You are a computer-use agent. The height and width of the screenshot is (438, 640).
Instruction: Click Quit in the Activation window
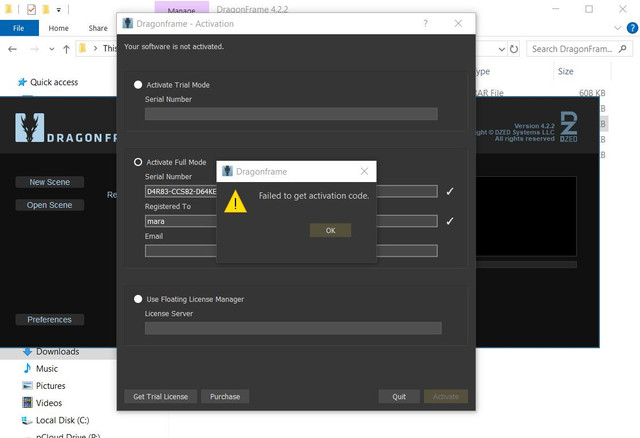pos(399,396)
